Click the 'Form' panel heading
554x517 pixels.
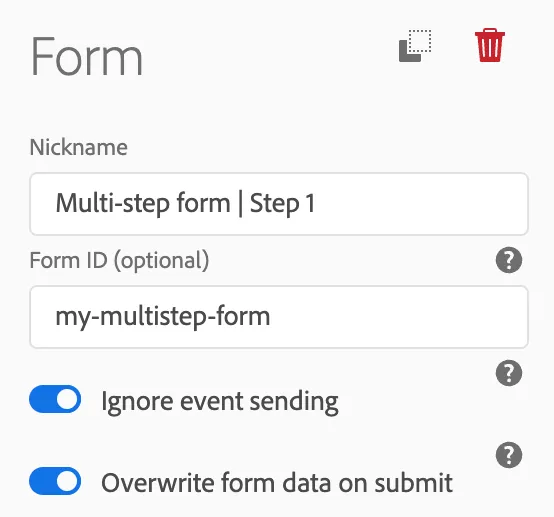[x=87, y=57]
